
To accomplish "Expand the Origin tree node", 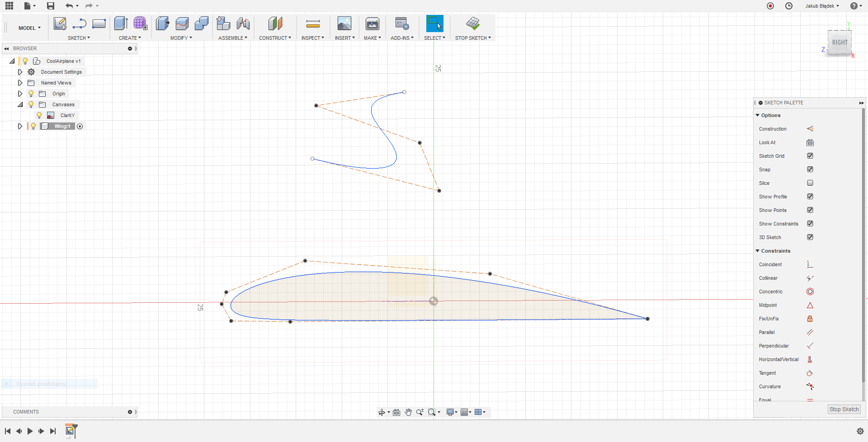I will (20, 94).
